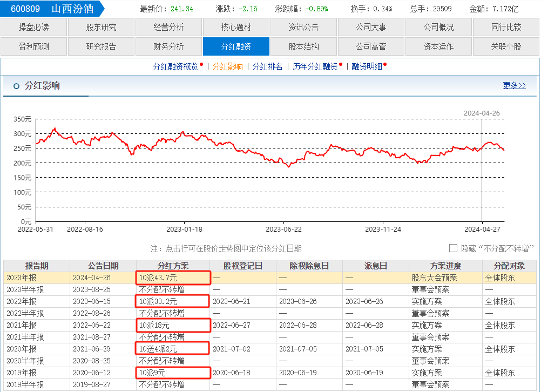This screenshot has height=392, width=541.
Task: Click the 分红方案 column header
Action: 173,266
